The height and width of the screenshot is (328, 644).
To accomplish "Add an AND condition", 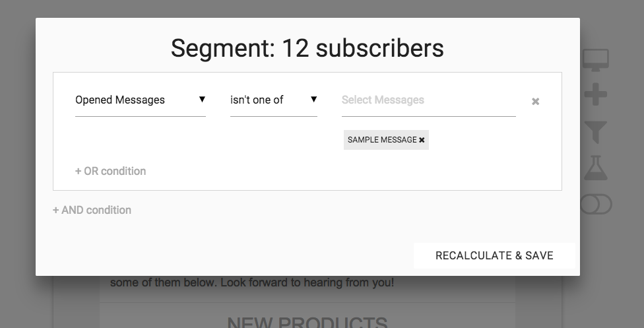I will pos(92,210).
